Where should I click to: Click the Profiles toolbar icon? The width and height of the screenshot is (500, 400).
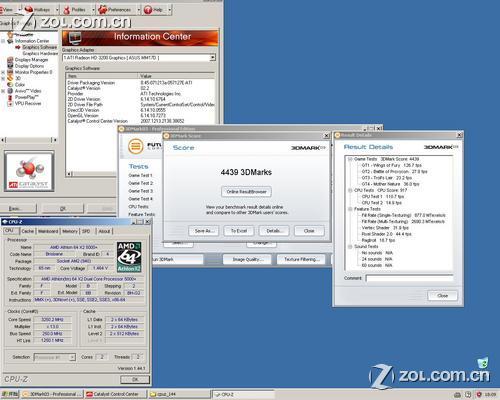coord(67,10)
